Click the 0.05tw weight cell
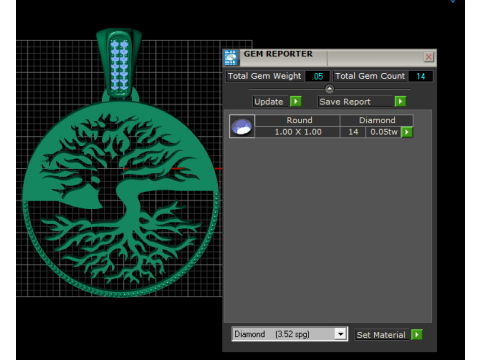The height and width of the screenshot is (360, 480). click(x=384, y=132)
